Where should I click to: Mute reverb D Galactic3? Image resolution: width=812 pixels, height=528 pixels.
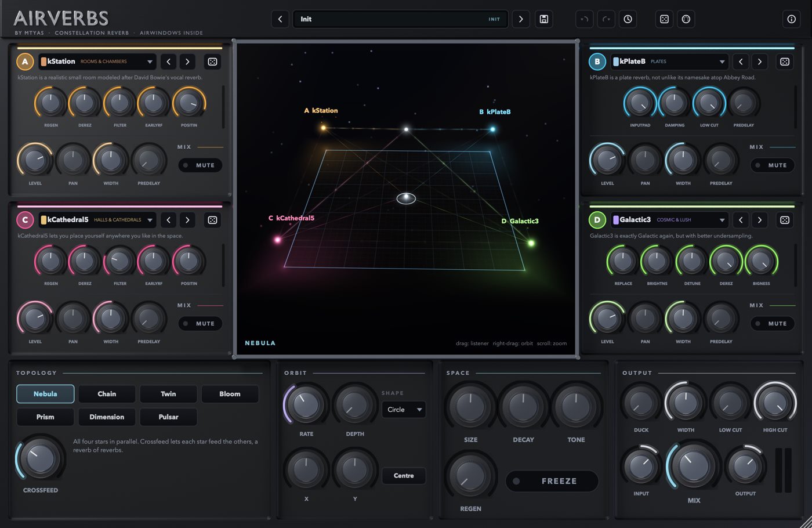(x=773, y=324)
